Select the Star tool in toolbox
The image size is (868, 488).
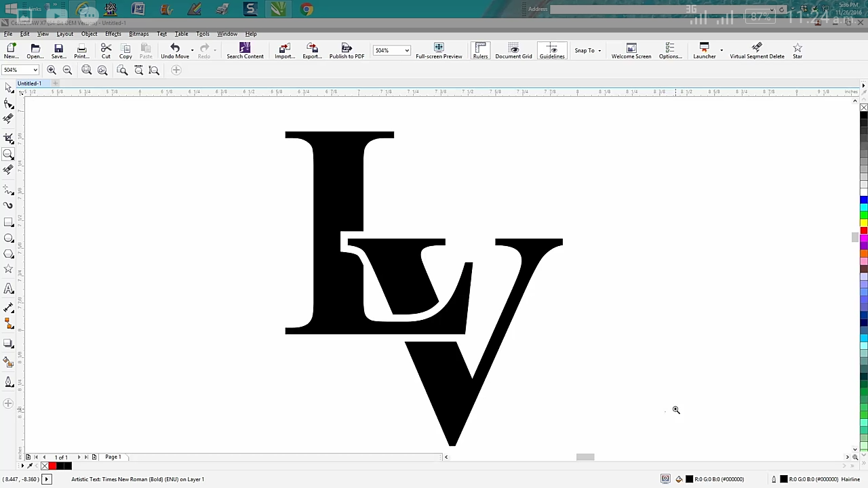pyautogui.click(x=8, y=270)
